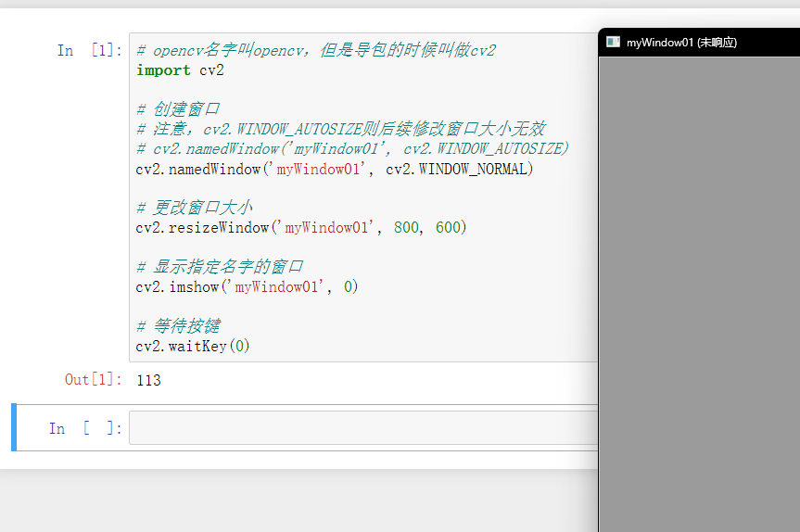Click the gray image area of myWindow01
Screen dimensions: 800x532
(700, 295)
